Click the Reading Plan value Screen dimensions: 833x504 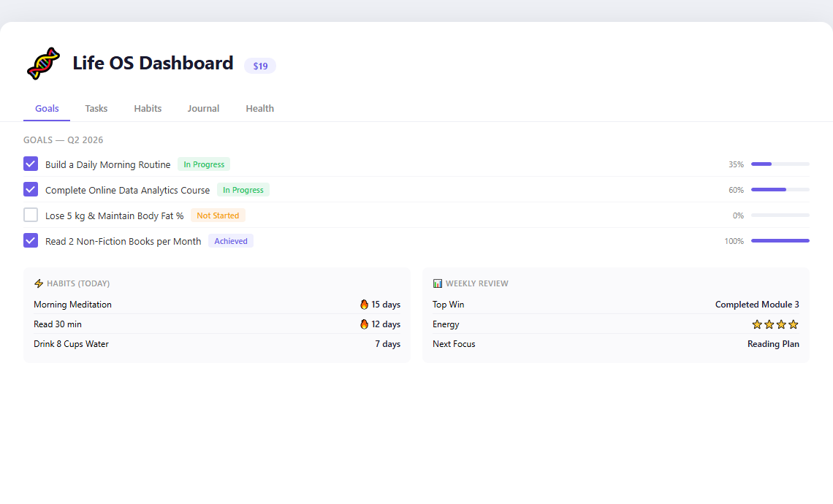774,343
